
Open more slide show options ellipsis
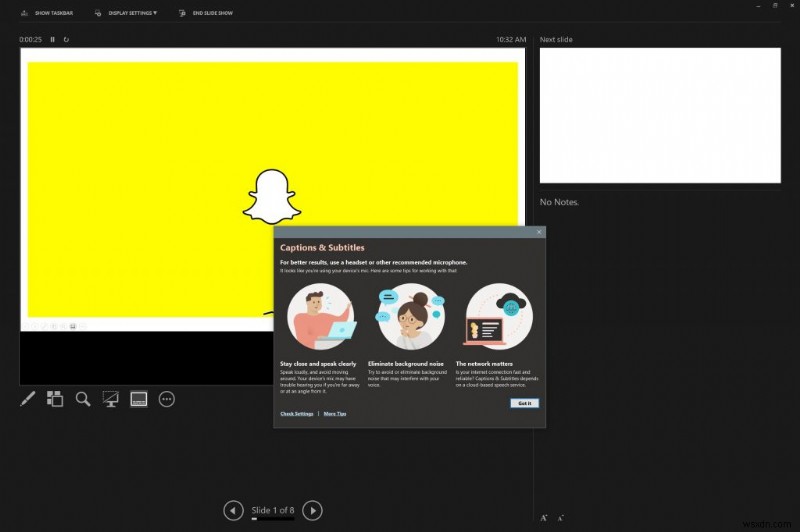(x=167, y=399)
